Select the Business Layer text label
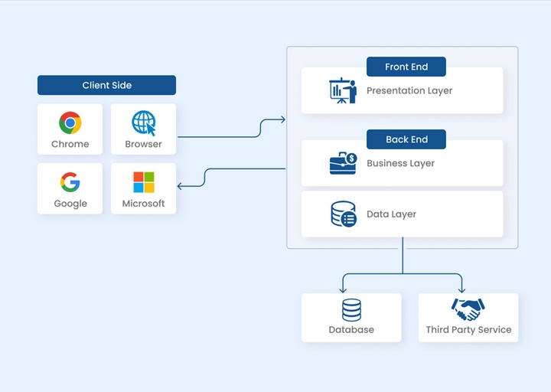Viewport: 551px width, 392px height. coord(400,163)
